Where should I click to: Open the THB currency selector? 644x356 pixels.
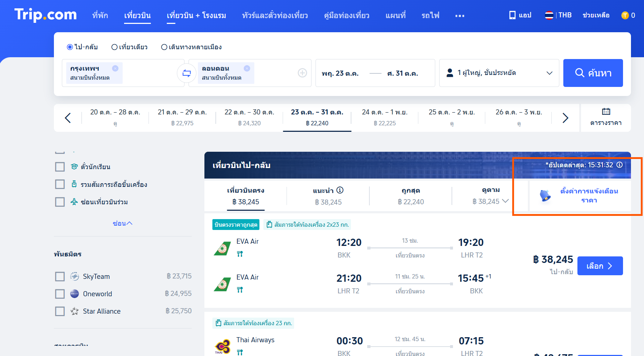tap(565, 15)
